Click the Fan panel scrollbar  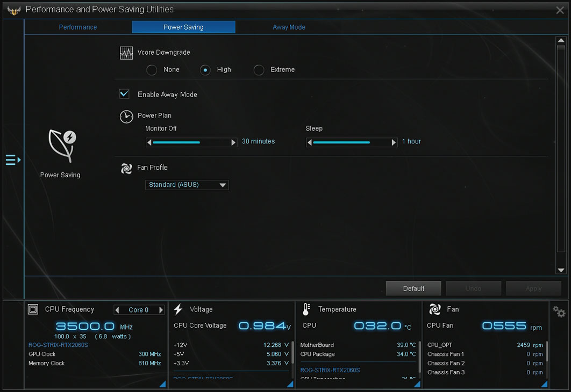(x=547, y=351)
